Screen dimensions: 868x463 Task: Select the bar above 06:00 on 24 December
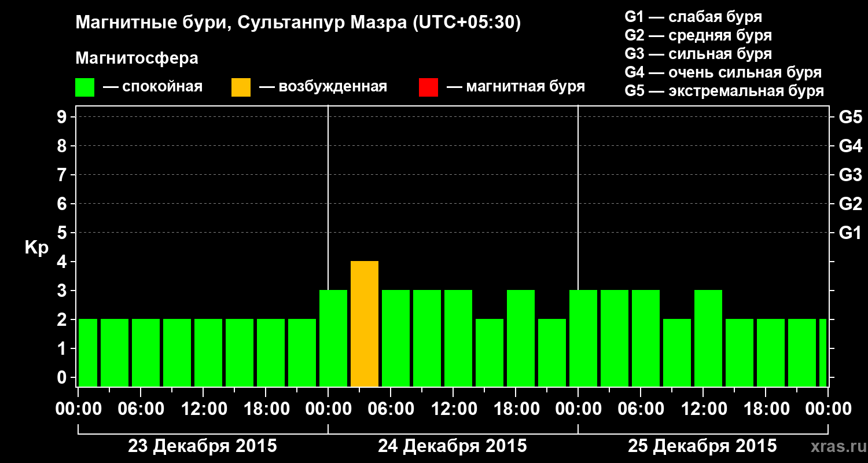click(396, 338)
